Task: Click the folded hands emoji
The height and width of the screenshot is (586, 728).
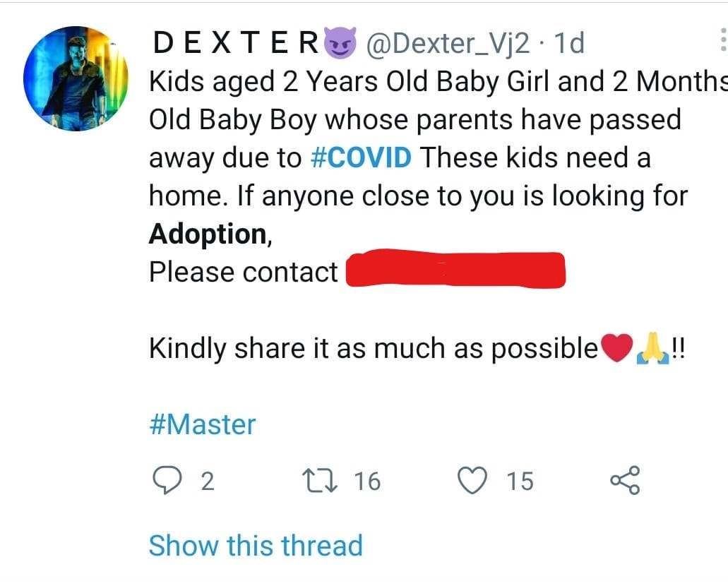Action: (x=653, y=349)
